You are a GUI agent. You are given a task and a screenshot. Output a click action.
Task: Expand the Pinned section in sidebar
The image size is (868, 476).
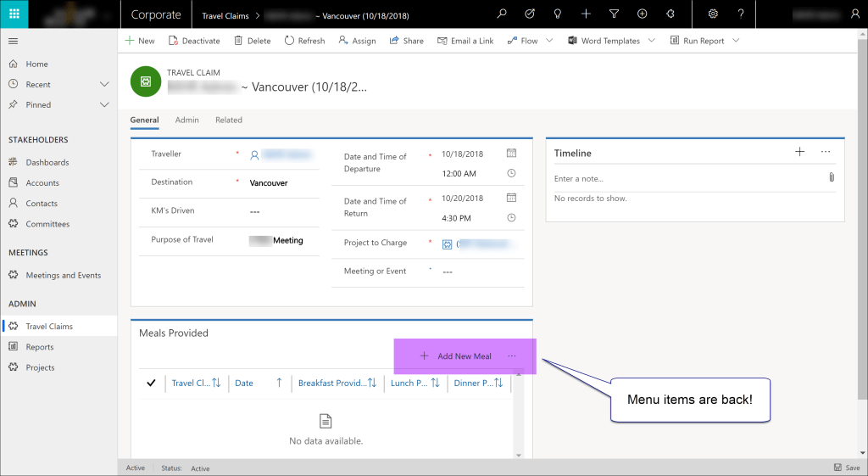coord(104,105)
